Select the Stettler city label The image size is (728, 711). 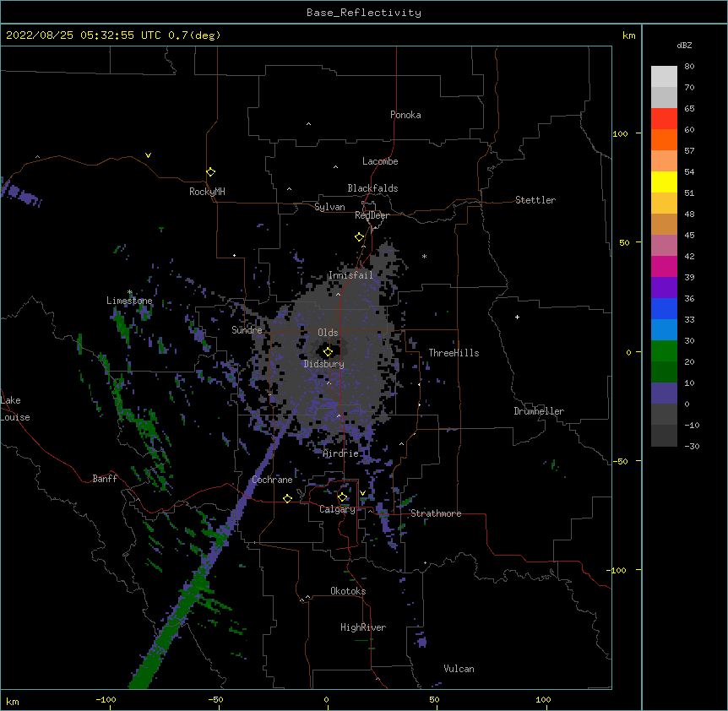point(535,200)
